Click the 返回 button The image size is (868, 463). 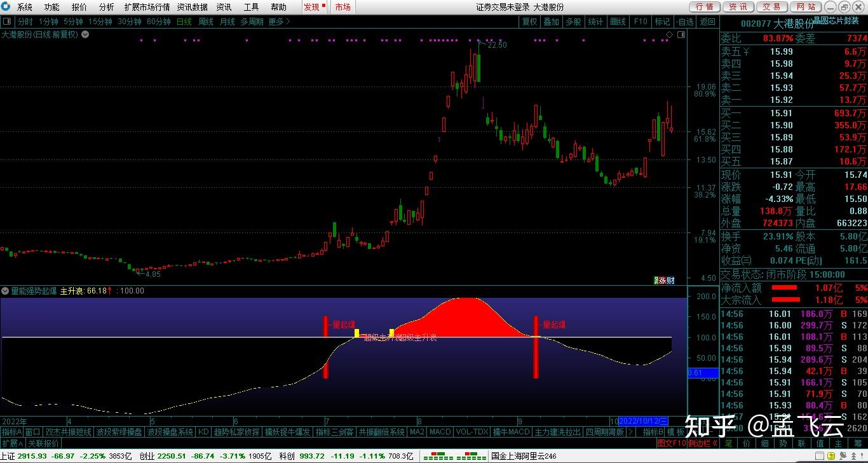(707, 22)
